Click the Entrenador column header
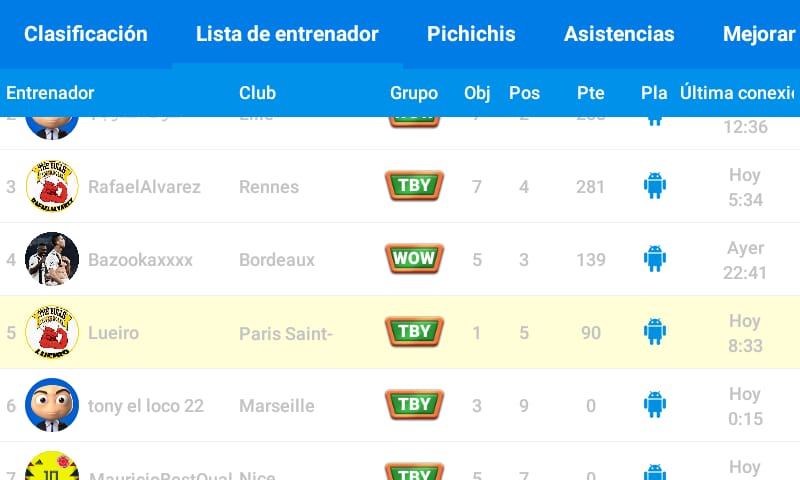Viewport: 800px width, 480px height. click(50, 93)
